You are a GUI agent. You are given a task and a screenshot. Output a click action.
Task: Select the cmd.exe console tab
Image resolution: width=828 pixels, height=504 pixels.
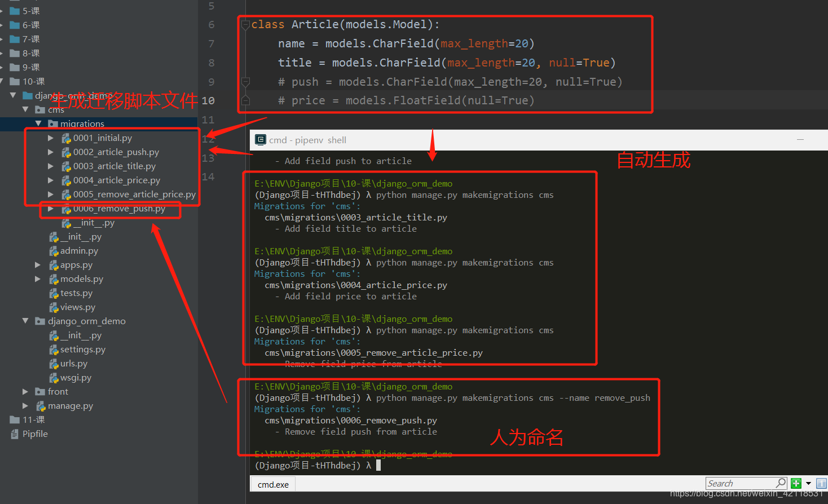tap(273, 484)
